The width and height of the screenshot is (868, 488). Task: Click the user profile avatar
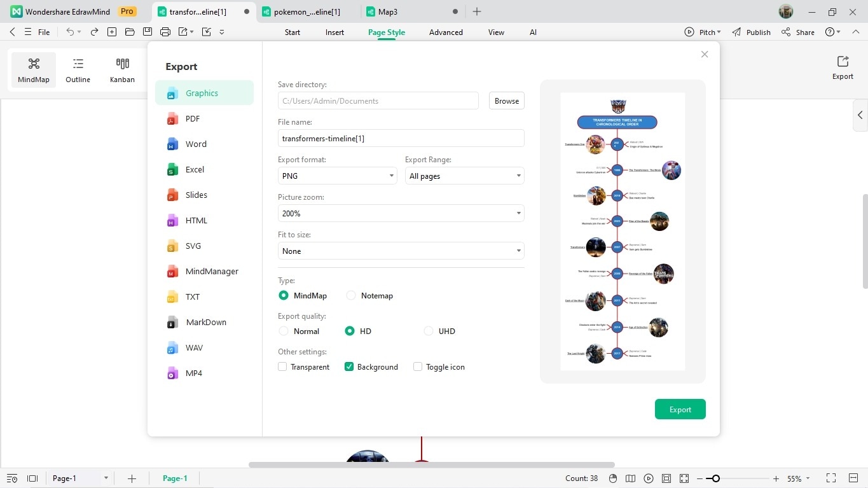pyautogui.click(x=786, y=11)
